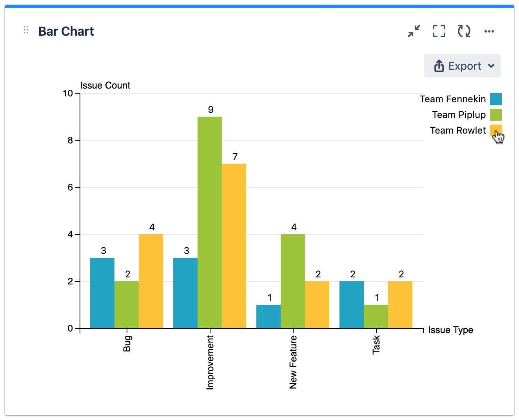Click the Team Piplup legend color box
The height and width of the screenshot is (420, 519).
tap(495, 115)
